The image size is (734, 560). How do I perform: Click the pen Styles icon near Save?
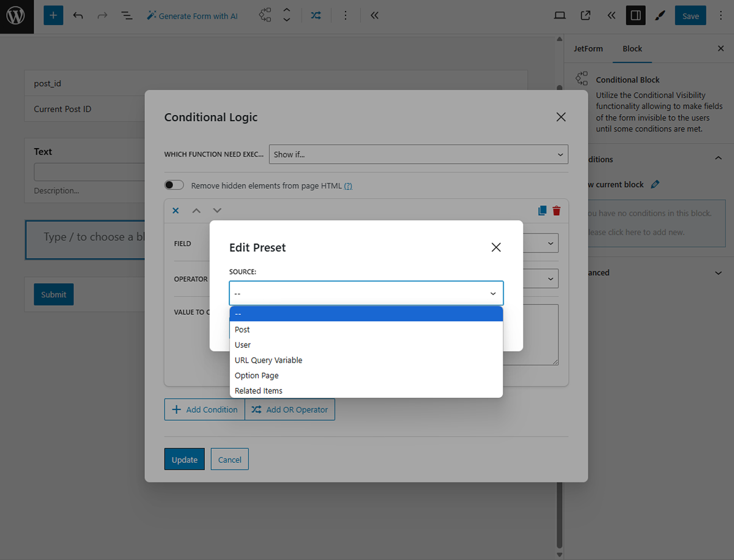point(660,15)
